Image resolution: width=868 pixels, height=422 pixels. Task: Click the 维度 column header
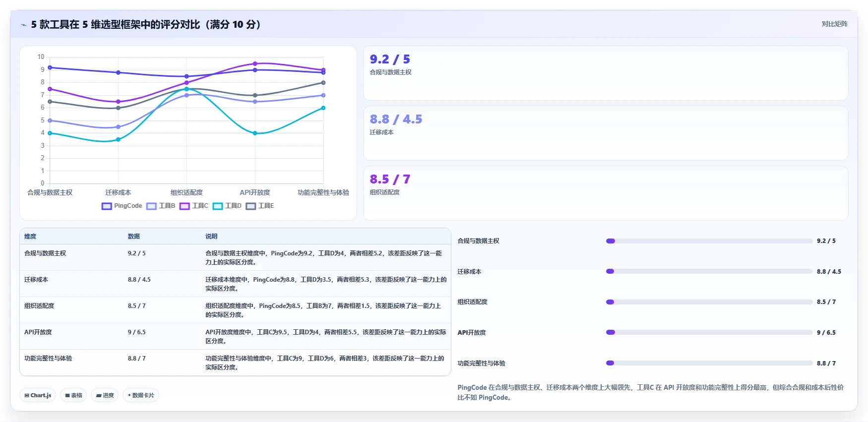pos(30,237)
